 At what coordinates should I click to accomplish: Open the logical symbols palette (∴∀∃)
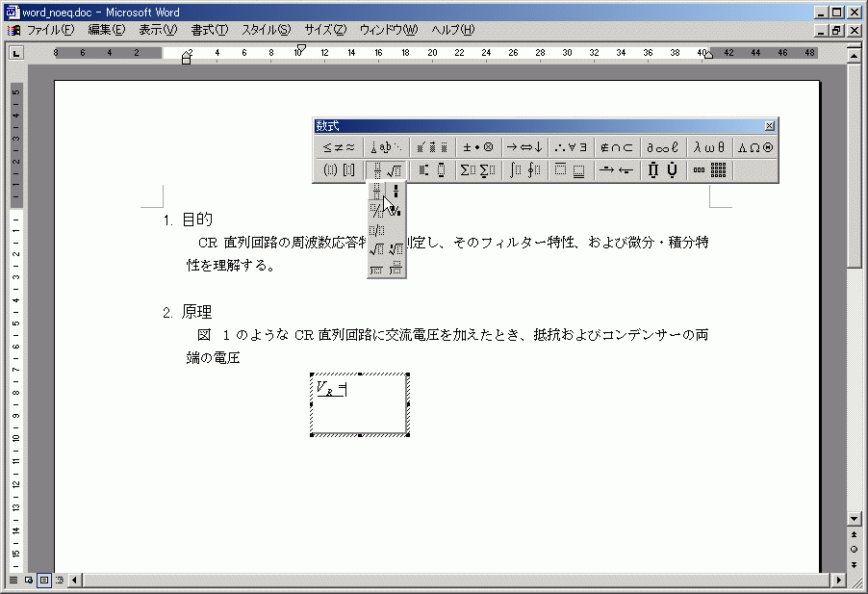572,147
